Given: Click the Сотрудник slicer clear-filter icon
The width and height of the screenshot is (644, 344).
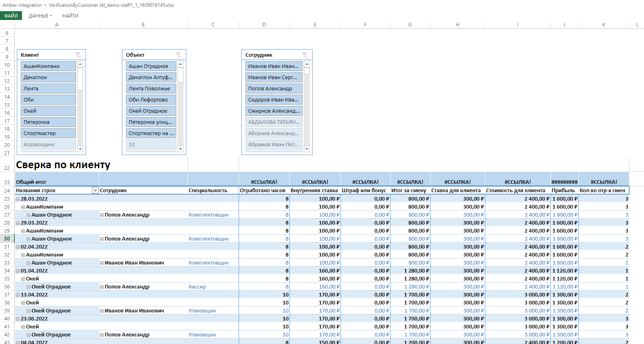Looking at the screenshot, I should click(305, 55).
